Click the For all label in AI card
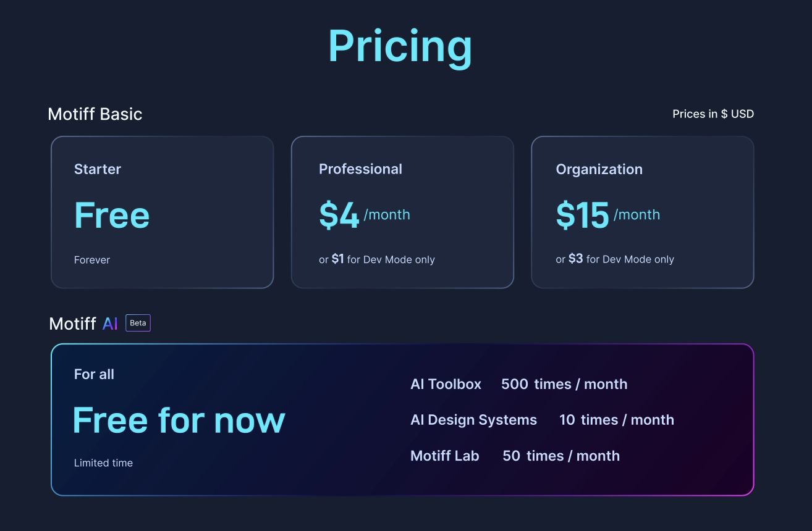The image size is (812, 531). 94,374
